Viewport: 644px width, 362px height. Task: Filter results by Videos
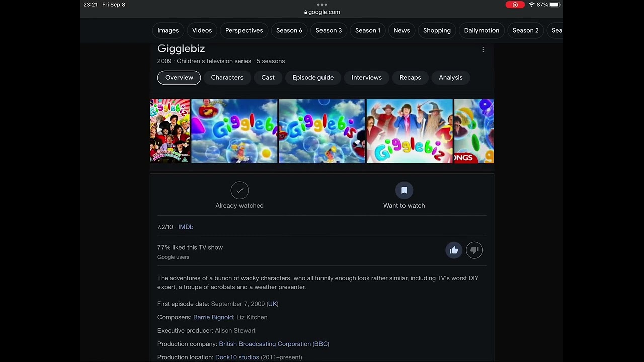202,30
